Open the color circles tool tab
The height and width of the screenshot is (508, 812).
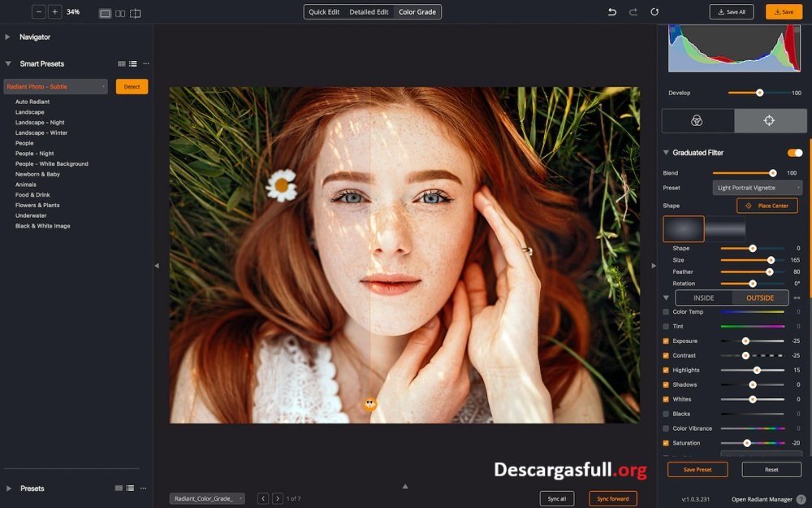tap(698, 120)
